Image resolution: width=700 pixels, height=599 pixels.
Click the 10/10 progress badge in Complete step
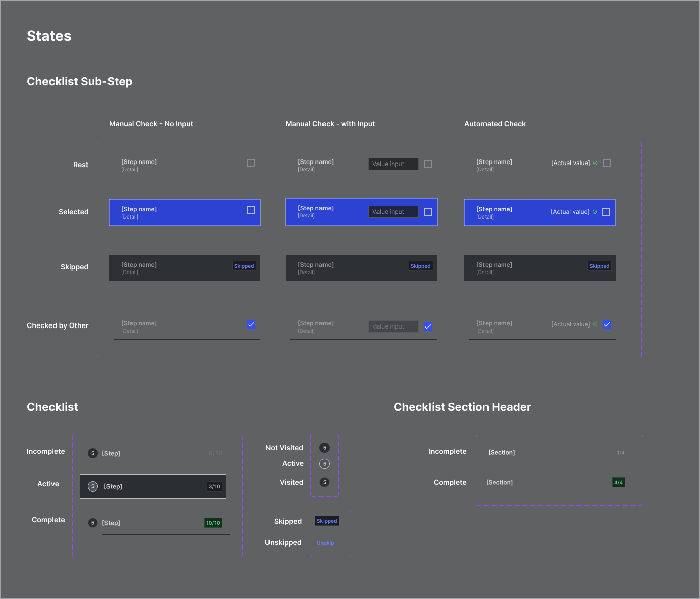213,523
